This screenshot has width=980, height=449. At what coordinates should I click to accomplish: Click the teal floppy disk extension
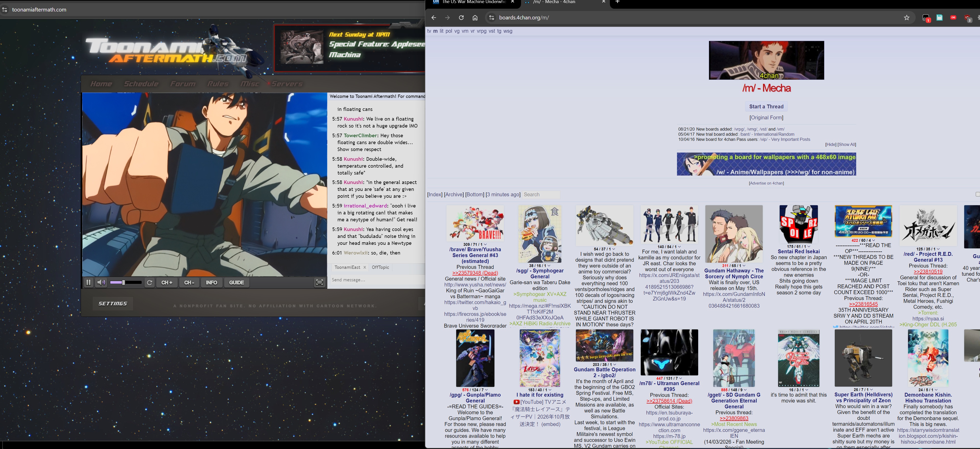coord(939,18)
